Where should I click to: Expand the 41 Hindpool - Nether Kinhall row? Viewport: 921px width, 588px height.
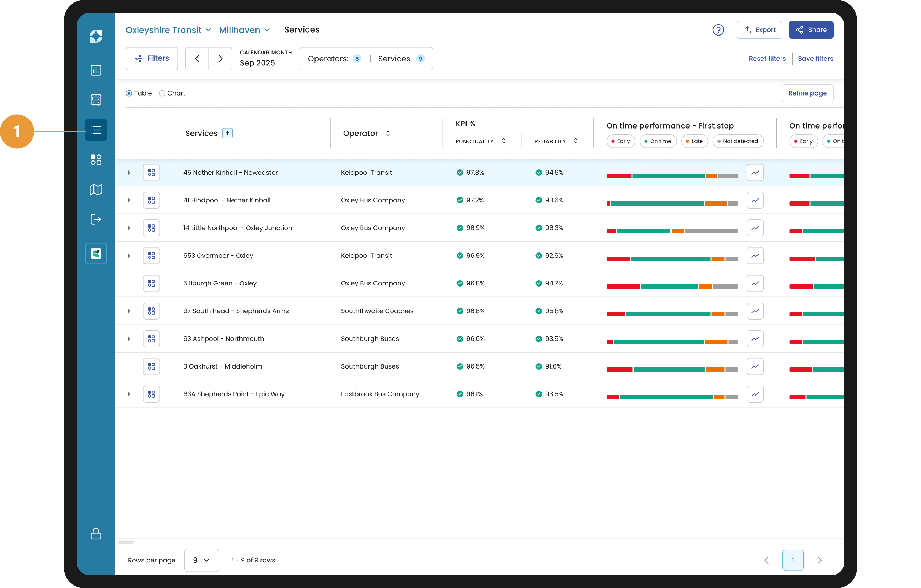point(129,200)
